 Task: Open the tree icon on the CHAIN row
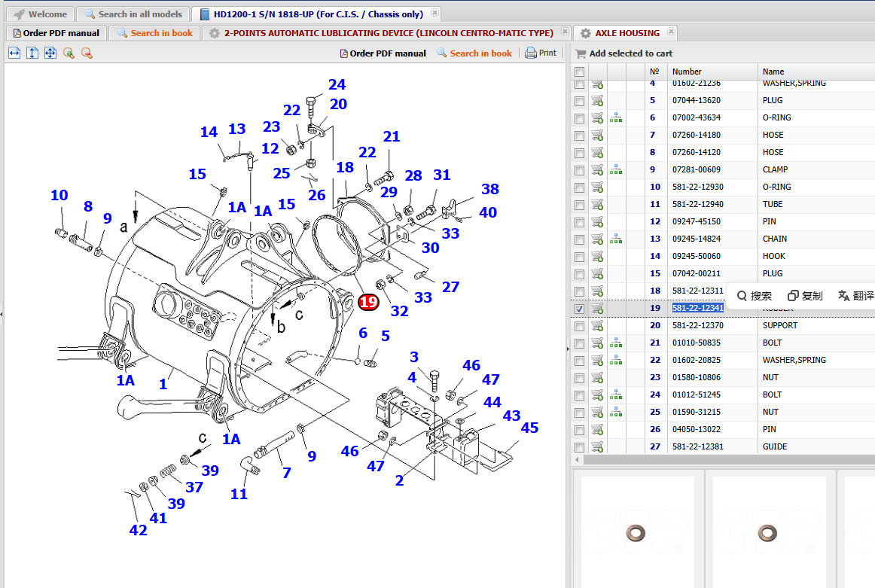pos(616,239)
